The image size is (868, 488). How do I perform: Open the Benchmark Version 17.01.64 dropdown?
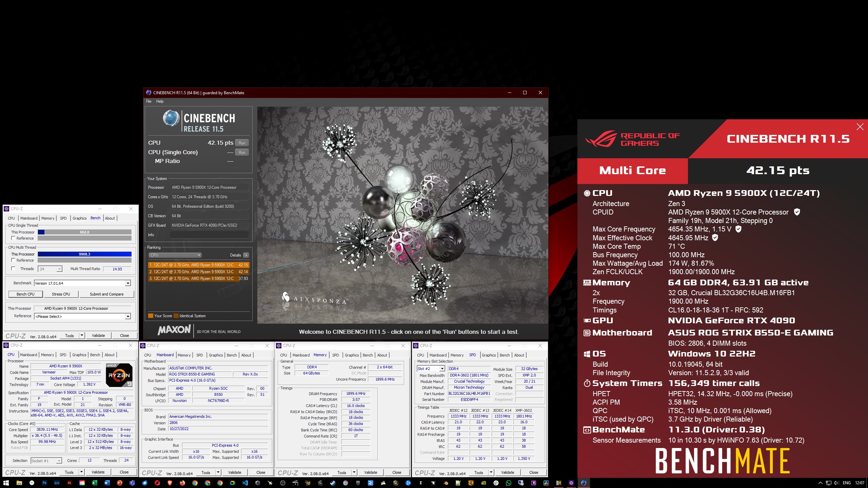[82, 283]
